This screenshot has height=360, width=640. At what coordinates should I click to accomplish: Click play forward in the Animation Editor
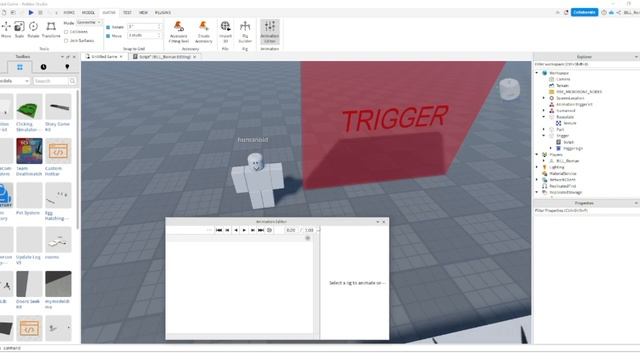point(244,230)
